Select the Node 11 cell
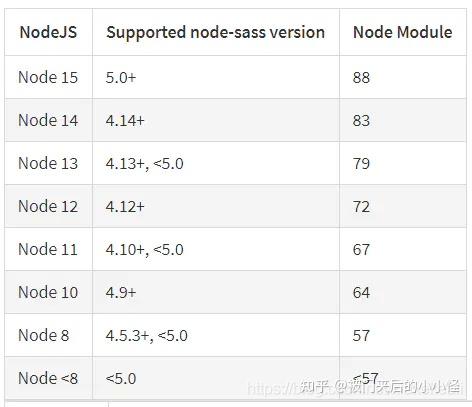Viewport: 472px width, 407px height. coord(48,249)
